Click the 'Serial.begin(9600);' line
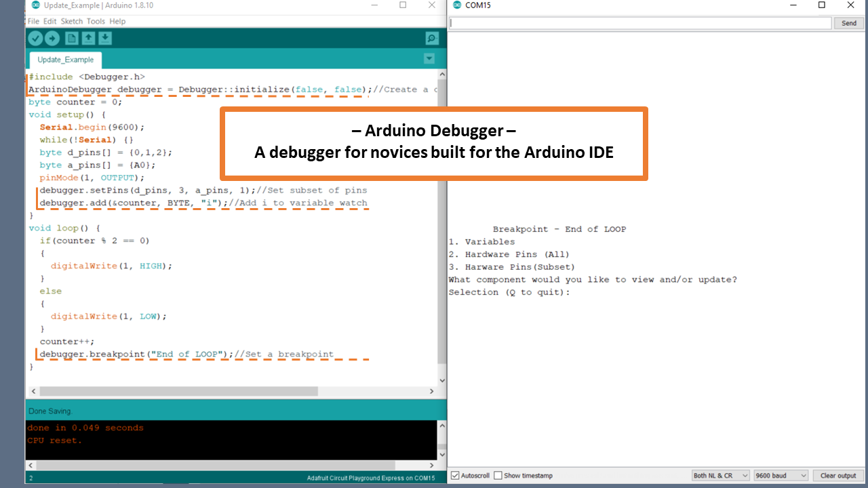This screenshot has height=488, width=868. 92,127
